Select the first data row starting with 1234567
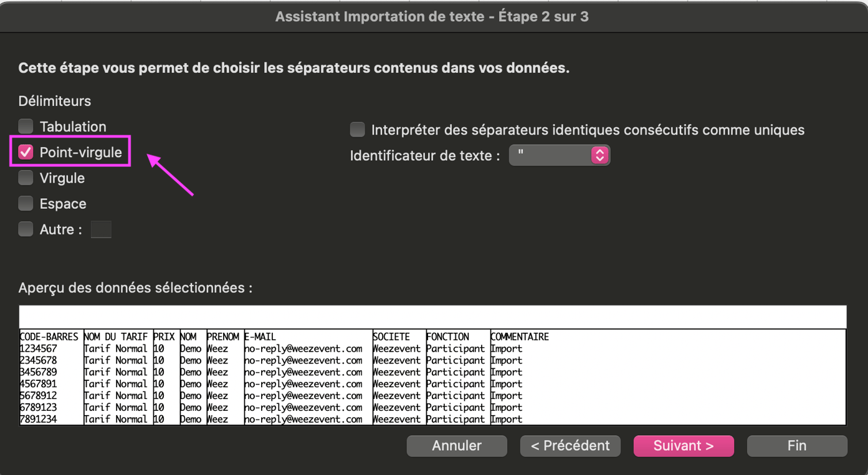The image size is (868, 475). pos(50,348)
